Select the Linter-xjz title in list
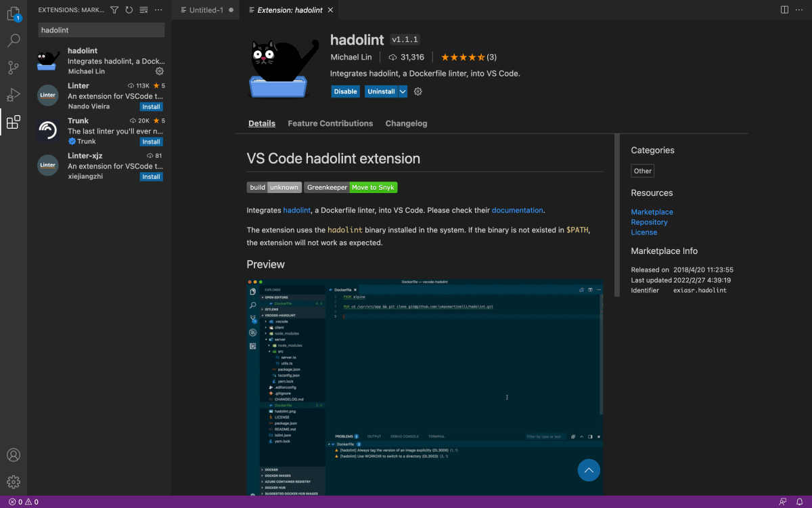Screen dimensions: 812x508 click(x=85, y=156)
